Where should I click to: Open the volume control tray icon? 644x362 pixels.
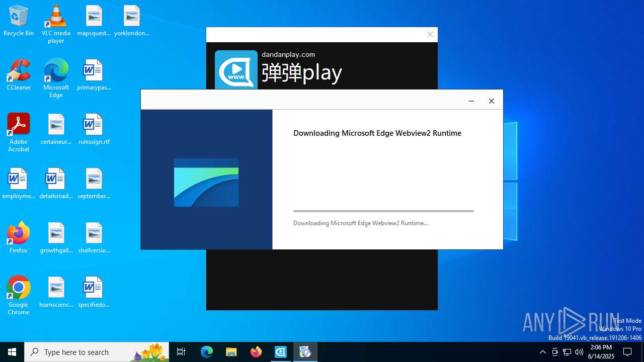(x=579, y=352)
